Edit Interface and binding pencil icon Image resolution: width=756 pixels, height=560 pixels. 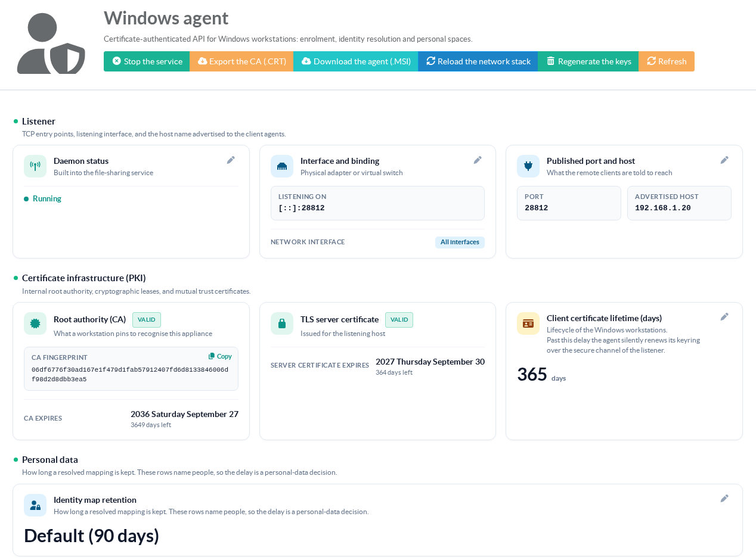[x=478, y=160]
